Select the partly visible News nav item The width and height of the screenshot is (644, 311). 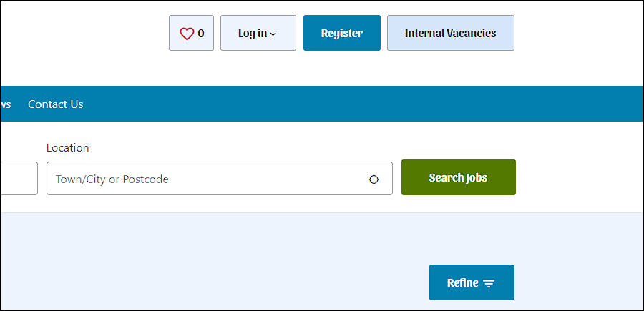tap(6, 104)
